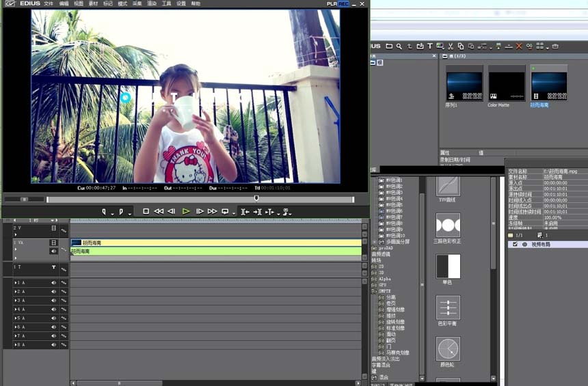The width and height of the screenshot is (588, 386).
Task: Click the preview scrubber position marker
Action: point(256,198)
